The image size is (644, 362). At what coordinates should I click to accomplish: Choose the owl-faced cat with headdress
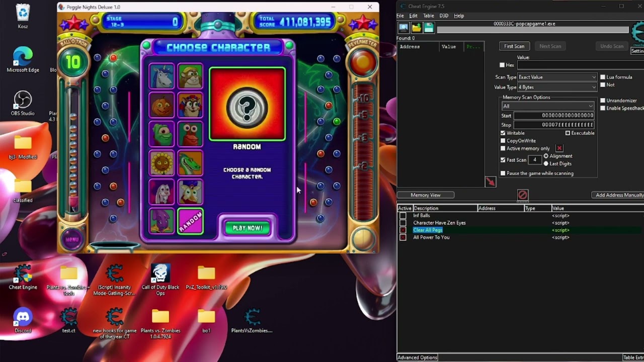[x=190, y=106]
